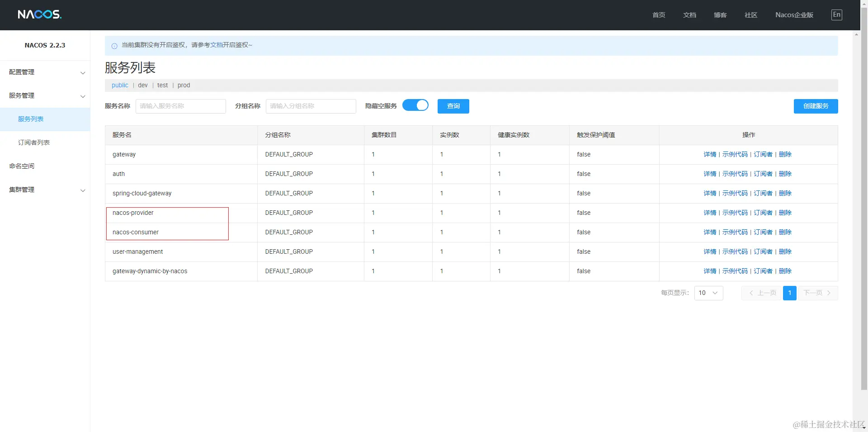
Task: Open 订阅者 for the gateway service
Action: (x=763, y=155)
